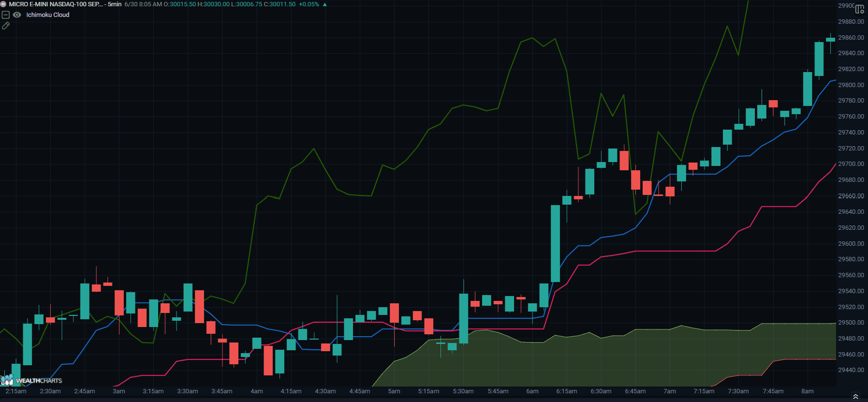Click the 6/30 8:05 AM timestamp
This screenshot has width=868, height=402.
[143, 4]
